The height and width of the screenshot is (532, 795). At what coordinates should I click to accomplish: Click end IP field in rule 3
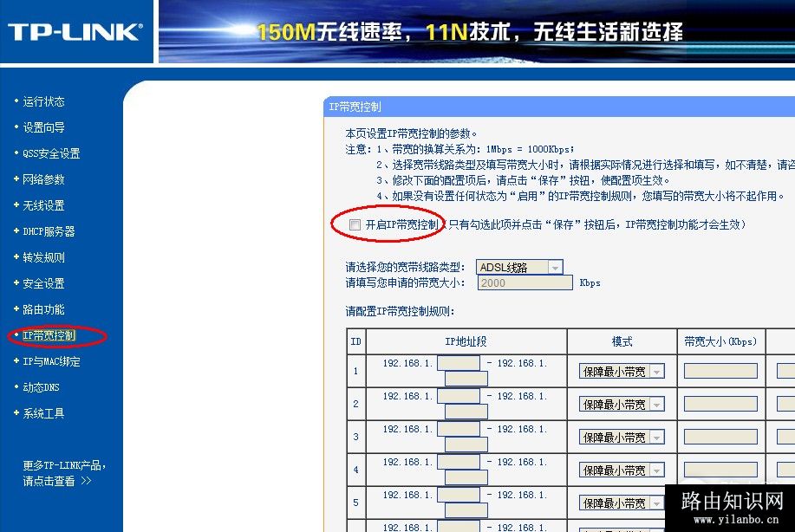(x=466, y=444)
